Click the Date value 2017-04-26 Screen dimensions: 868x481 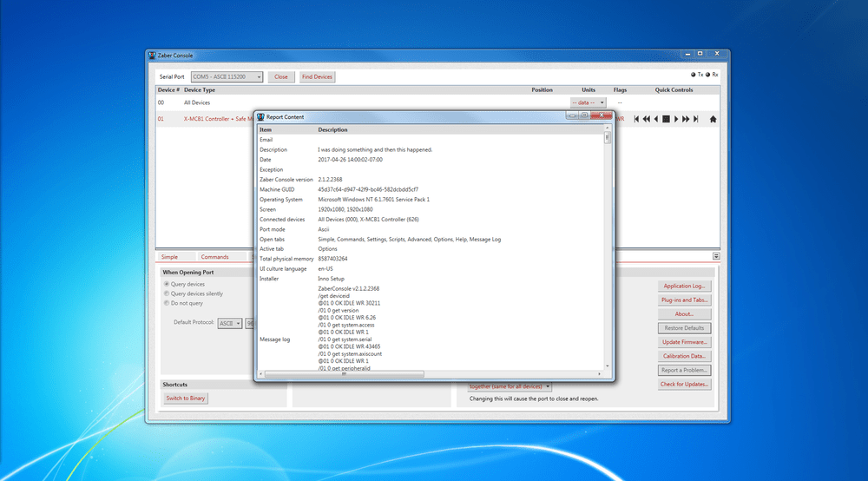(350, 160)
